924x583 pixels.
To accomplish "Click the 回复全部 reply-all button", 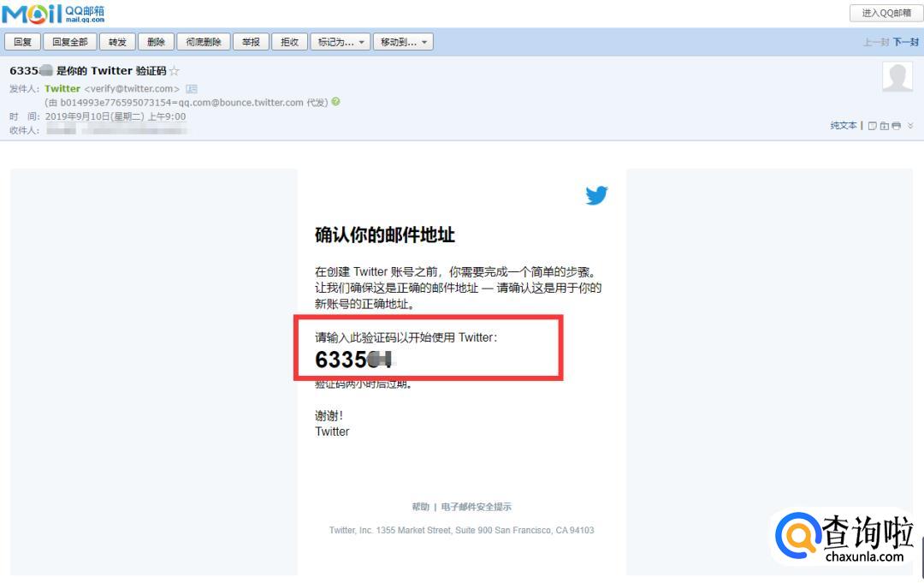I will point(70,42).
